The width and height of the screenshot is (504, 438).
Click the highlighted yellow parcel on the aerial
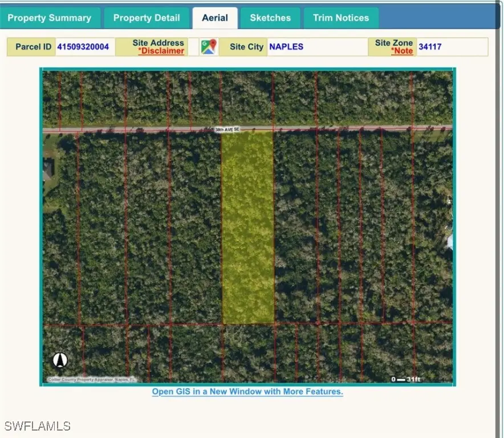(x=249, y=228)
